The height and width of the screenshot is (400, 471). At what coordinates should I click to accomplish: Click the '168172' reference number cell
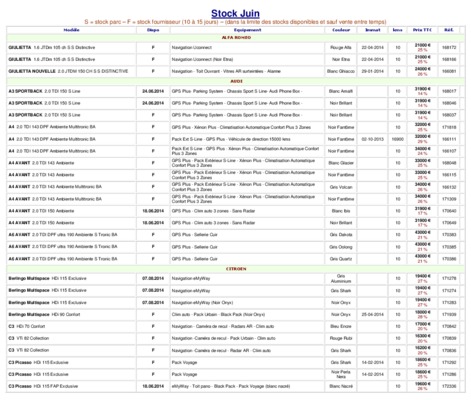point(449,48)
